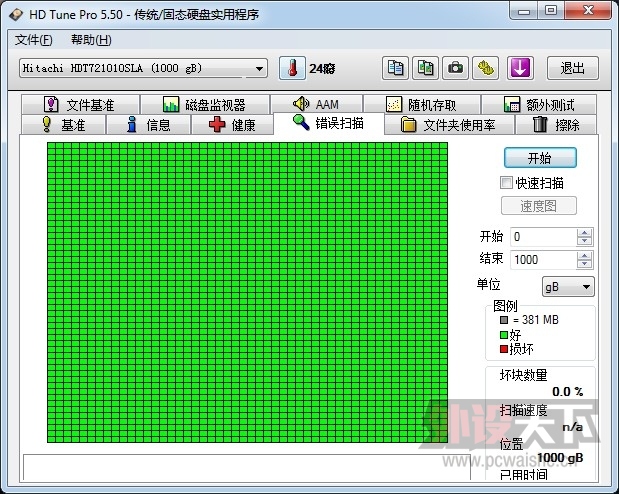Switch to the 额外测试 tab
The height and width of the screenshot is (494, 619).
click(x=539, y=105)
